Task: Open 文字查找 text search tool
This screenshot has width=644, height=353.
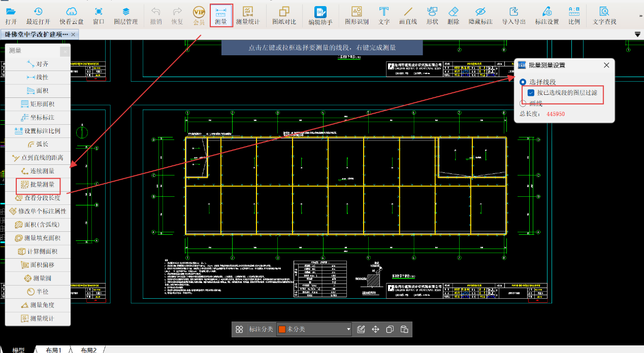Action: 604,15
